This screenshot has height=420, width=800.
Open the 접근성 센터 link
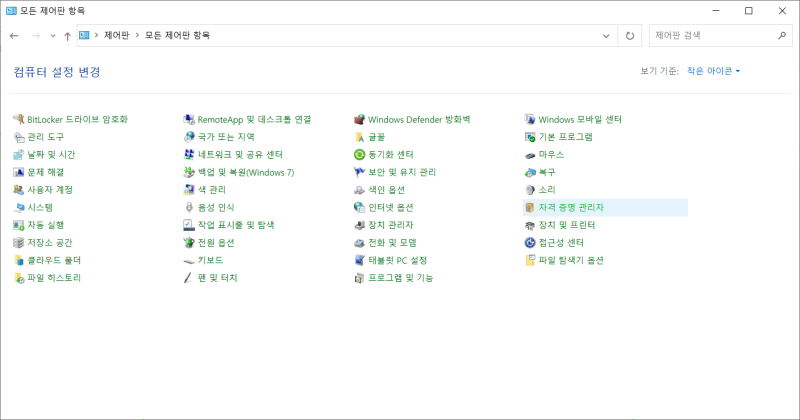click(561, 243)
